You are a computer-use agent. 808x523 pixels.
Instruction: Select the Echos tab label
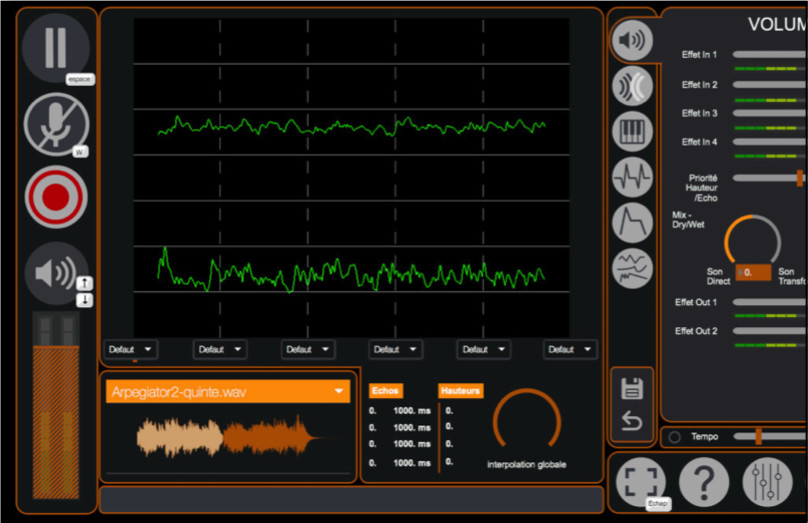click(x=385, y=391)
